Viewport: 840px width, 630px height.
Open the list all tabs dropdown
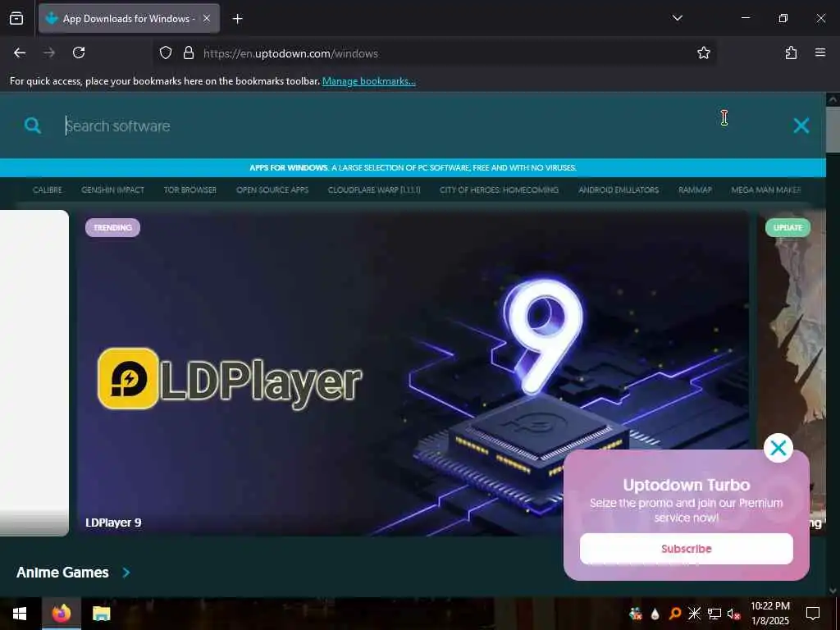click(x=677, y=18)
